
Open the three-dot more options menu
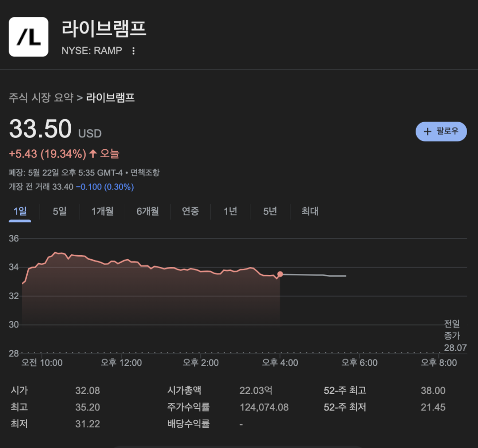[133, 51]
